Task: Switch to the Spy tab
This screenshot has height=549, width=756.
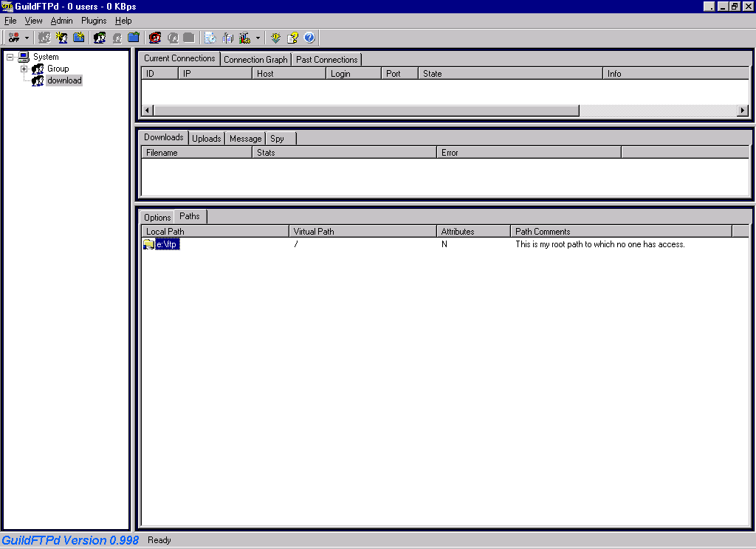Action: pos(281,138)
